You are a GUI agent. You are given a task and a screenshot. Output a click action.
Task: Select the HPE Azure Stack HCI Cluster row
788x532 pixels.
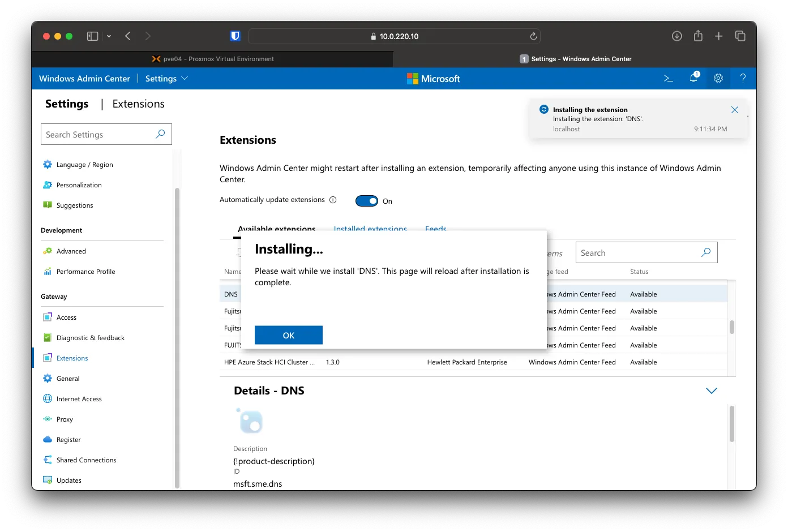tap(473, 362)
